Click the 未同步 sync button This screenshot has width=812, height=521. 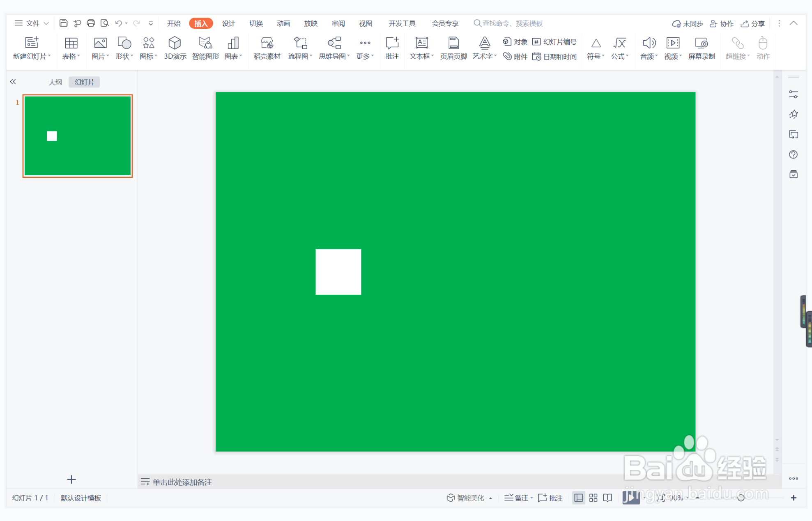(x=688, y=24)
